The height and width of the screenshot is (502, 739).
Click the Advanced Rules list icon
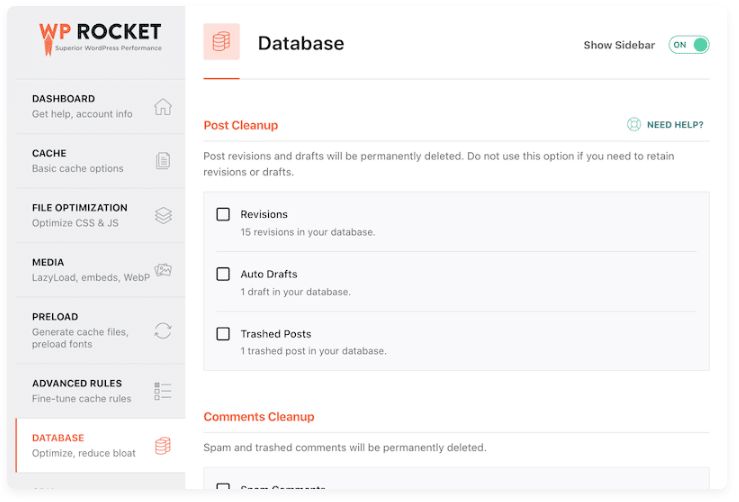click(163, 391)
